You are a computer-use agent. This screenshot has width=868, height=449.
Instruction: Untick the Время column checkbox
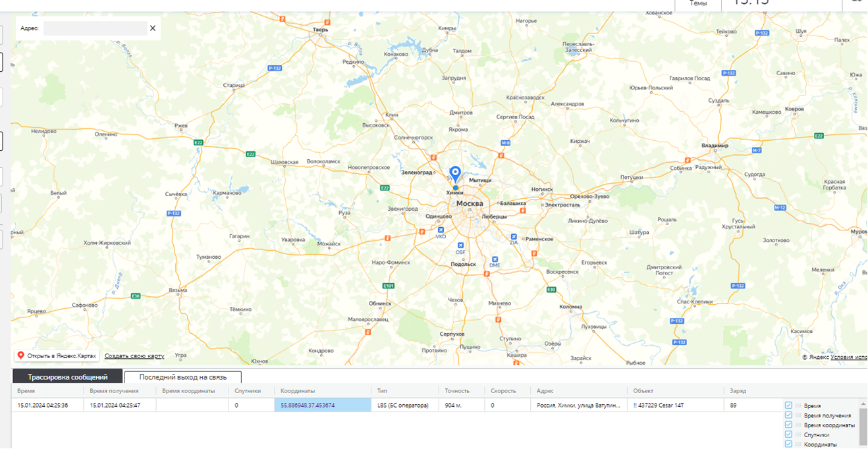point(788,406)
